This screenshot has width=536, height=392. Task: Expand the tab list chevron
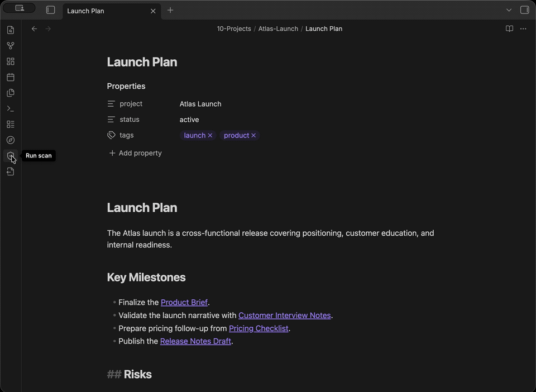click(509, 10)
